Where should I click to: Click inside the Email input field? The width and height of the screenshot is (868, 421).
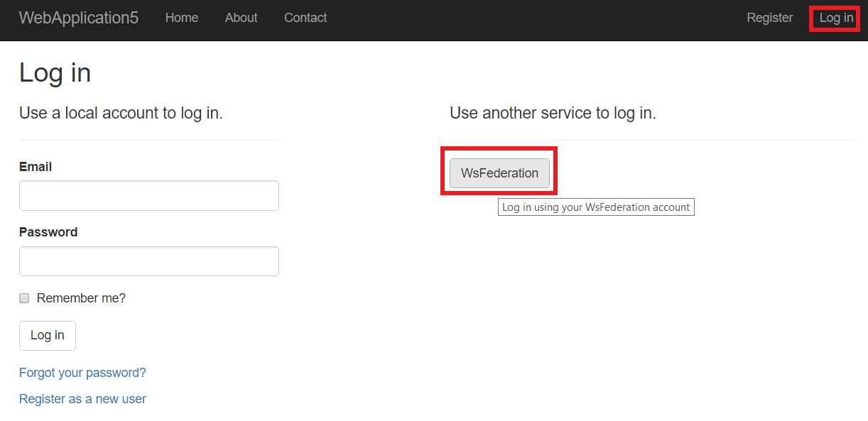[x=148, y=195]
